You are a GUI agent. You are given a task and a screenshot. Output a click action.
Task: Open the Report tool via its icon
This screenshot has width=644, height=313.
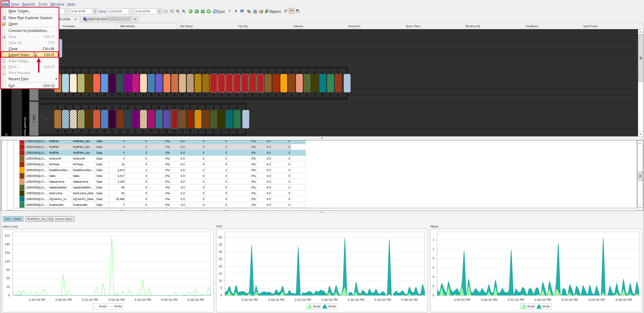click(x=273, y=11)
